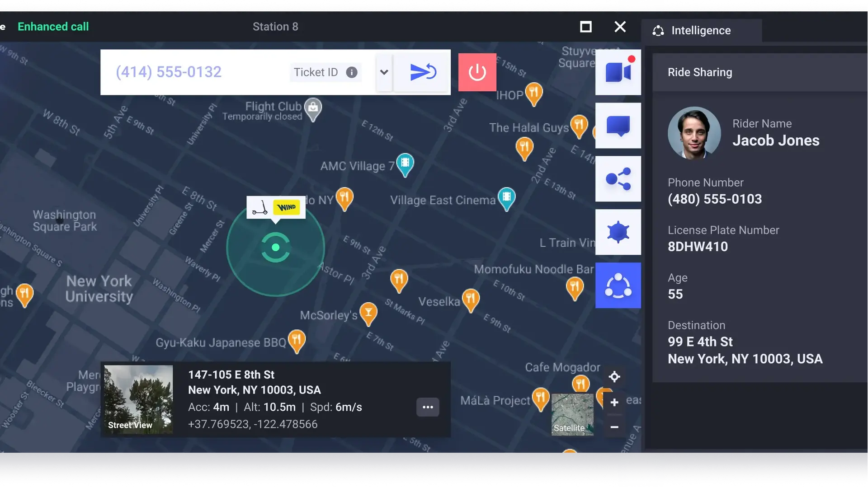Click the Enhanced call label
Screen dimensions: 868x487
point(53,27)
